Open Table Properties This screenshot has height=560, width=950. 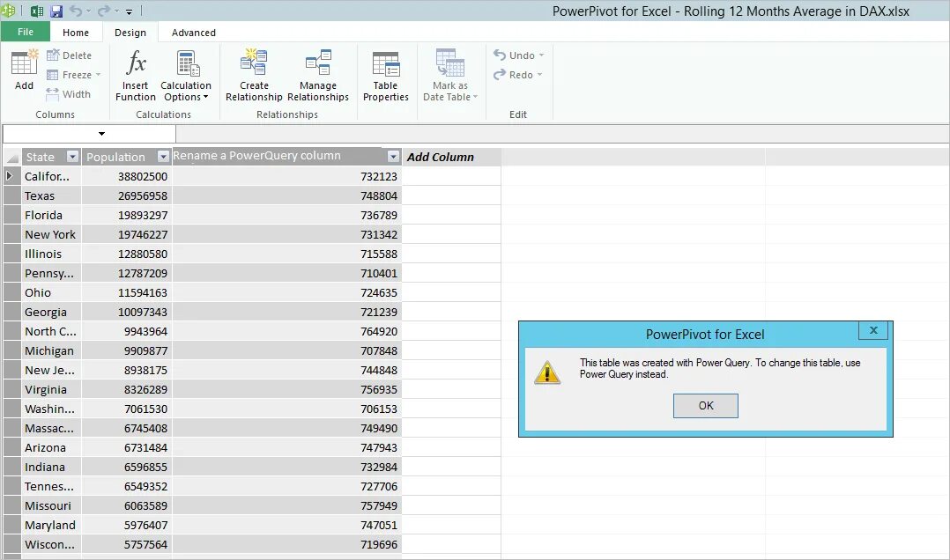[x=386, y=76]
